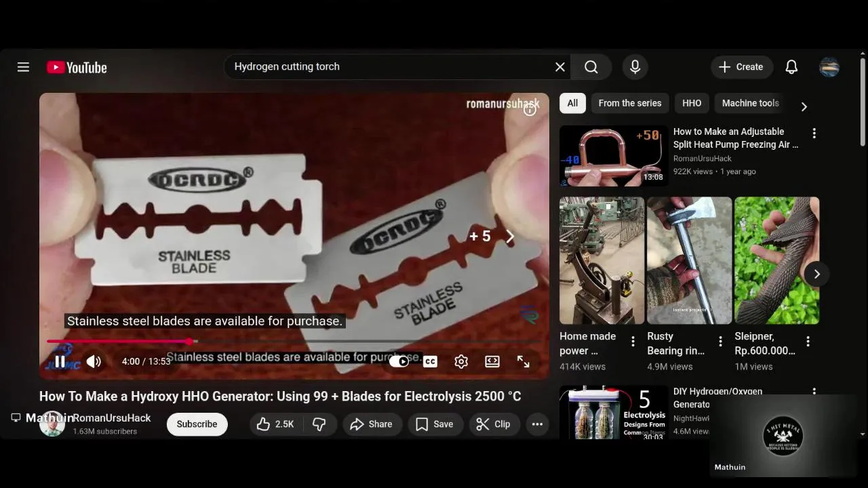Viewport: 868px width, 488px height.
Task: Open the video info card icon
Action: (x=530, y=110)
